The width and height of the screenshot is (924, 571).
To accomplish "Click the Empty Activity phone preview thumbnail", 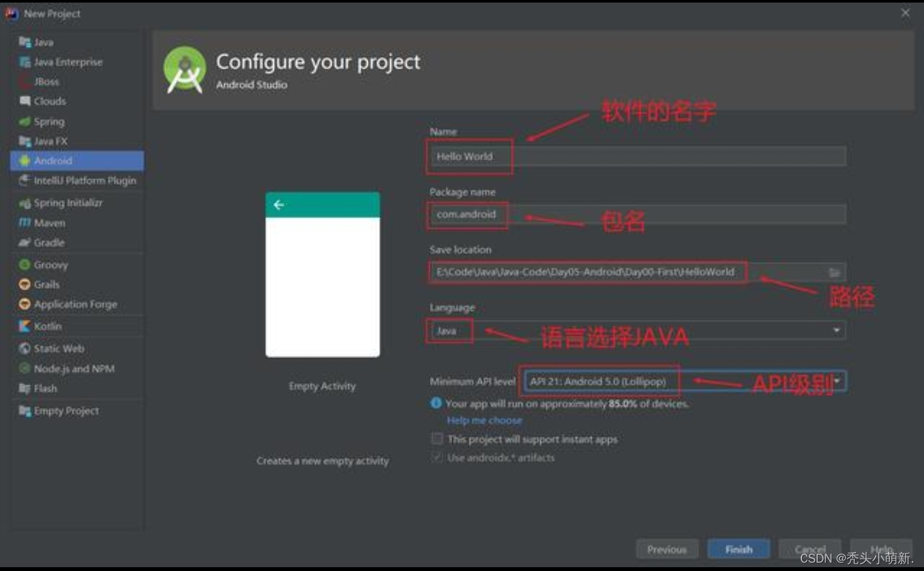I will click(323, 275).
